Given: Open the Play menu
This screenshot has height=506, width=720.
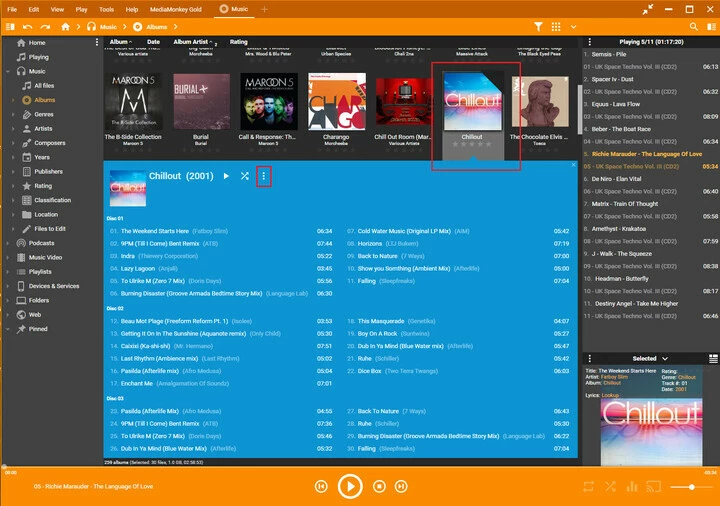Looking at the screenshot, I should click(81, 9).
